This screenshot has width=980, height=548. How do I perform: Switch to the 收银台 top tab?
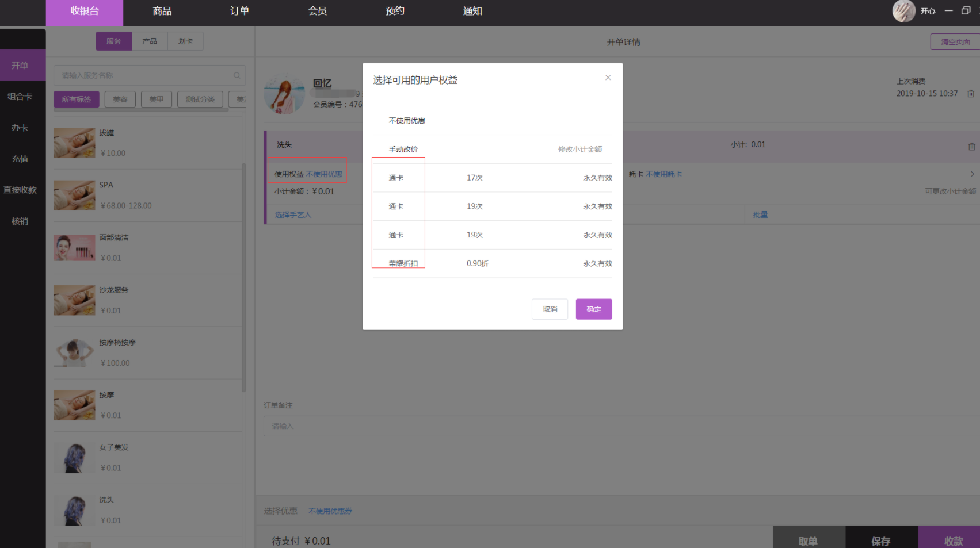[x=85, y=12]
